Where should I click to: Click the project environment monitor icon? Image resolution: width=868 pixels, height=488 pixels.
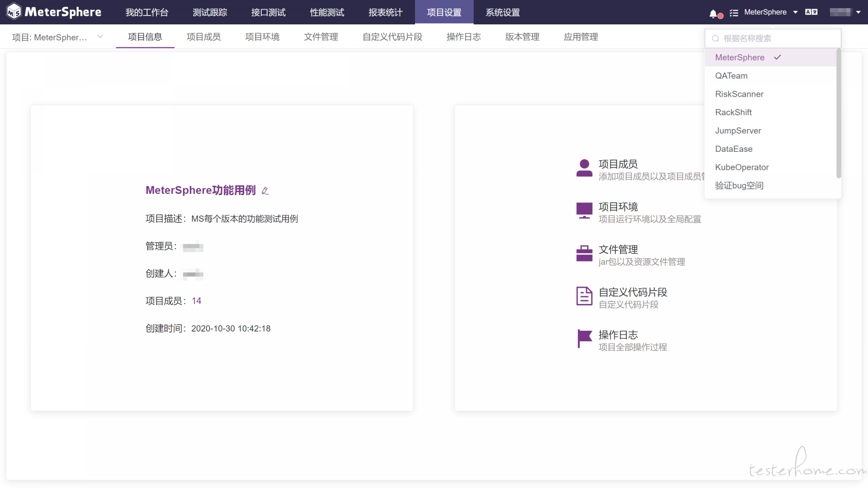[584, 211]
